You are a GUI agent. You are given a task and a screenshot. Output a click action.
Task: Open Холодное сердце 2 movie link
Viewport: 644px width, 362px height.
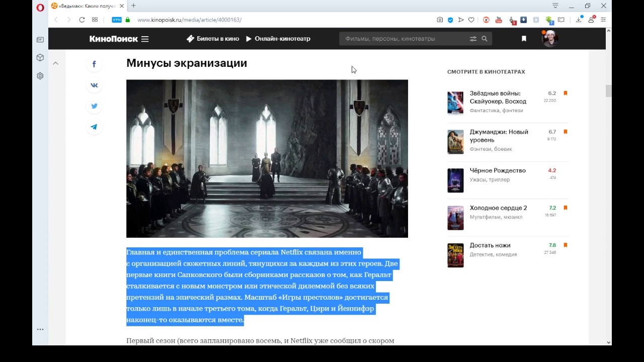coord(499,208)
